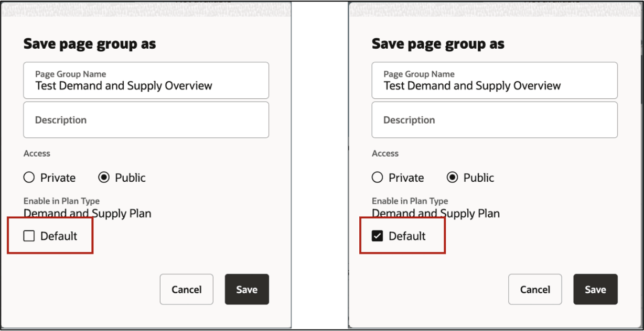This screenshot has height=331, width=644.
Task: Click the Save page group as title, left dialog
Action: tap(88, 43)
